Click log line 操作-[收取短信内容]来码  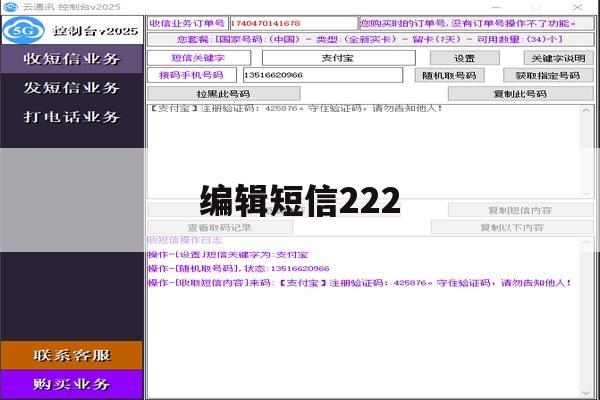click(x=360, y=283)
